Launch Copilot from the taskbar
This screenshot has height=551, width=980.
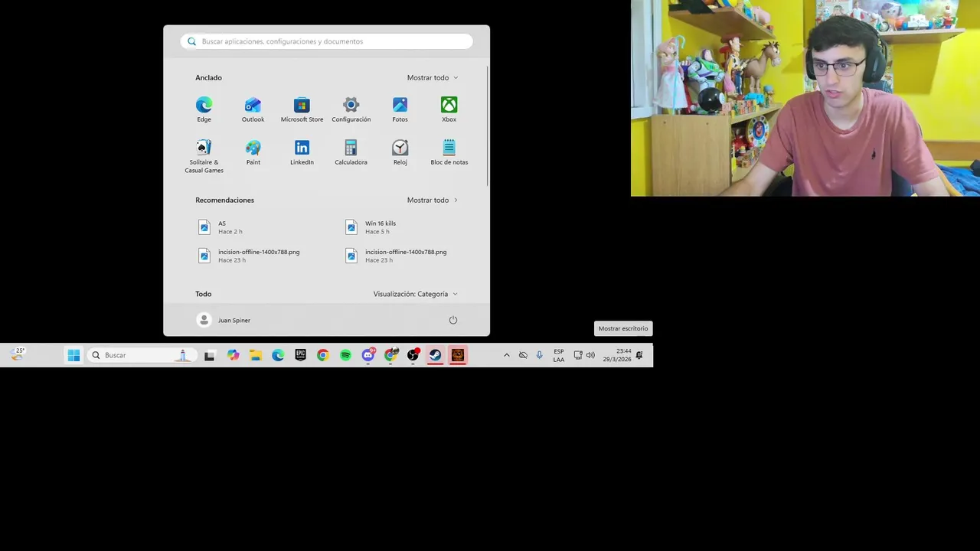point(233,355)
